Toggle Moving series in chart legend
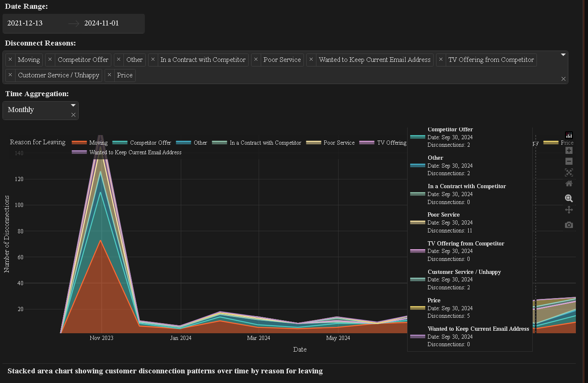Image resolution: width=588 pixels, height=383 pixels. pos(98,143)
